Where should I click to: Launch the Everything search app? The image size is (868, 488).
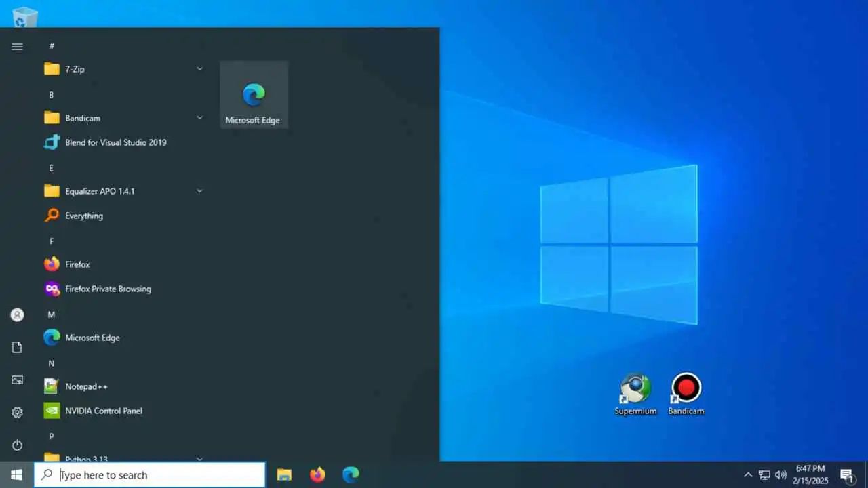pos(124,216)
